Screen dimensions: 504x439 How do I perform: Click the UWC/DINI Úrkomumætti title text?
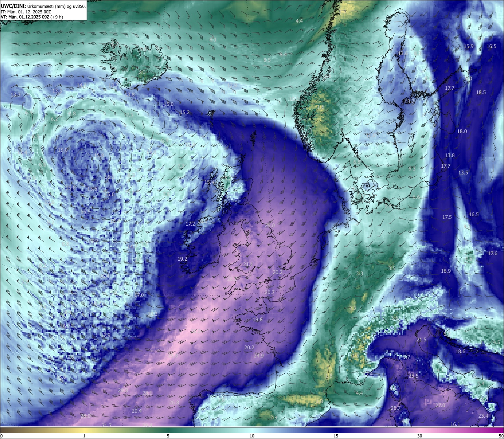click(43, 6)
